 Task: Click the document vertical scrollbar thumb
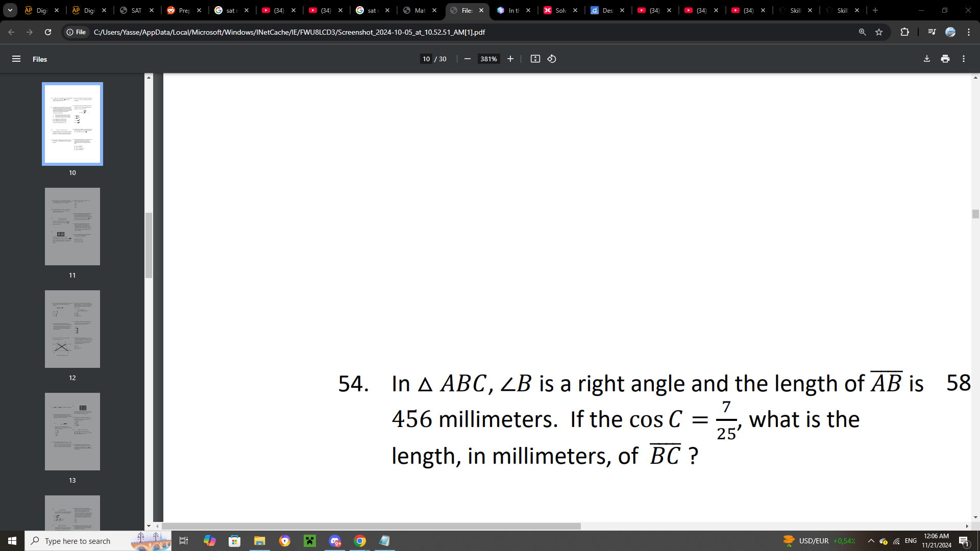click(x=975, y=214)
